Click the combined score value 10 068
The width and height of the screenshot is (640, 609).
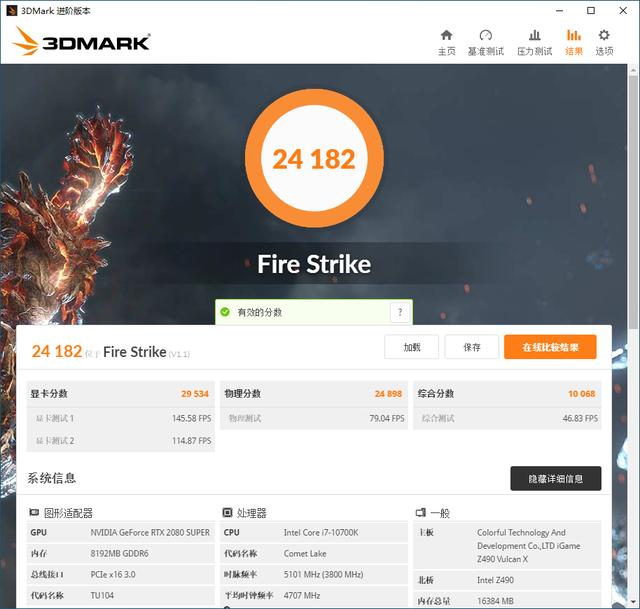pyautogui.click(x=581, y=393)
